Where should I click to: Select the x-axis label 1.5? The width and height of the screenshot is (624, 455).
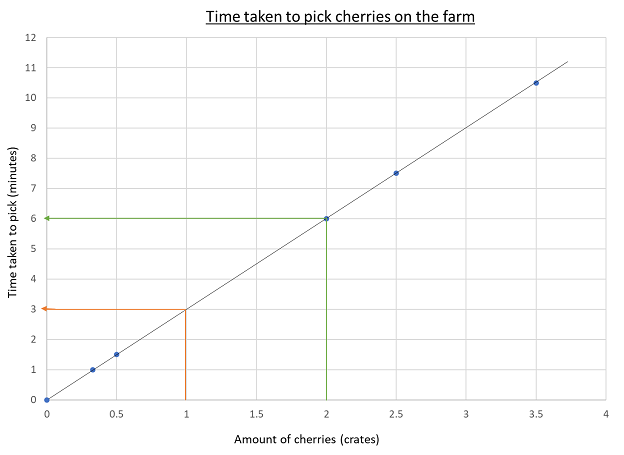[x=256, y=412]
